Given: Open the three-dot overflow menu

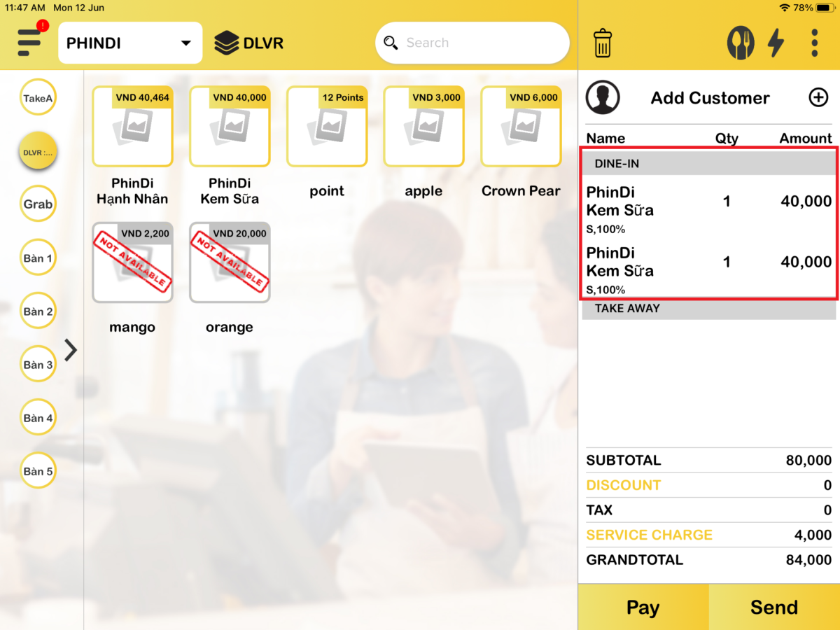Looking at the screenshot, I should tap(814, 43).
